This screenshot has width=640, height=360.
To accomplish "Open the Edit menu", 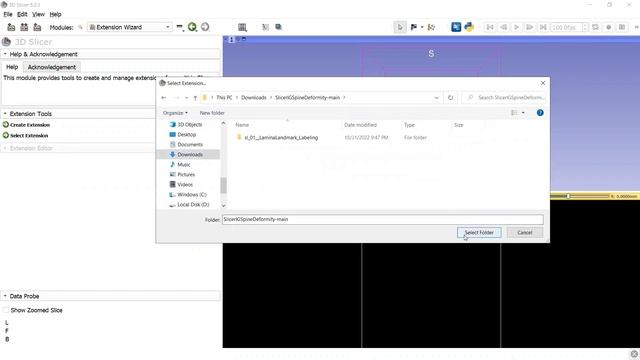I will tap(22, 14).
